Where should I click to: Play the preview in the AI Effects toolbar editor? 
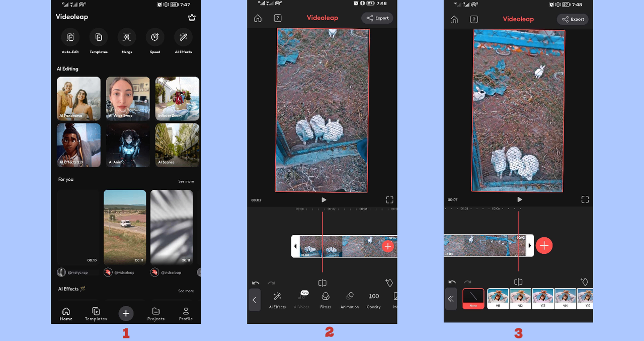pyautogui.click(x=324, y=200)
